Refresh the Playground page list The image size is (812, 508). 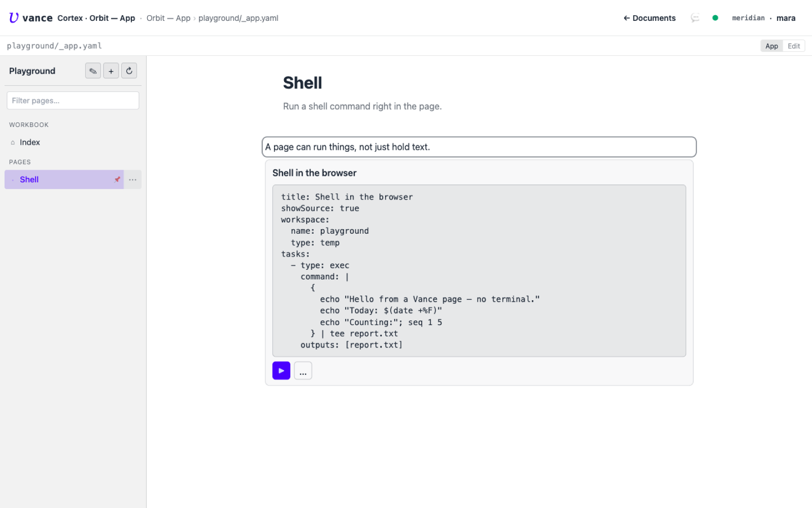(129, 71)
